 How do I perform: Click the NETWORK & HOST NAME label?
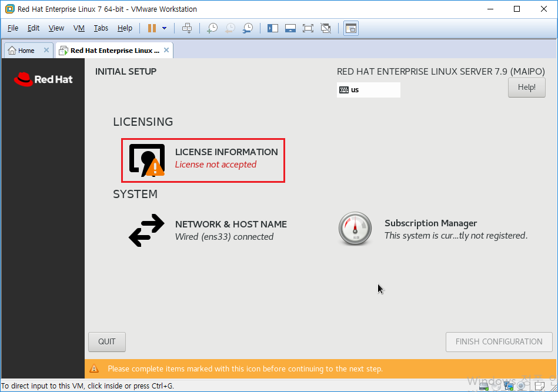[x=231, y=224]
